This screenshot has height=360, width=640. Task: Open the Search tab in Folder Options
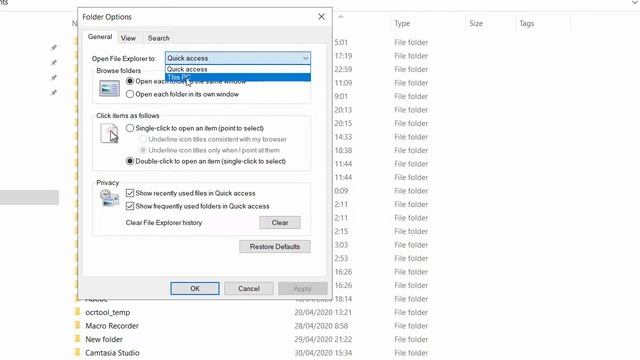158,38
